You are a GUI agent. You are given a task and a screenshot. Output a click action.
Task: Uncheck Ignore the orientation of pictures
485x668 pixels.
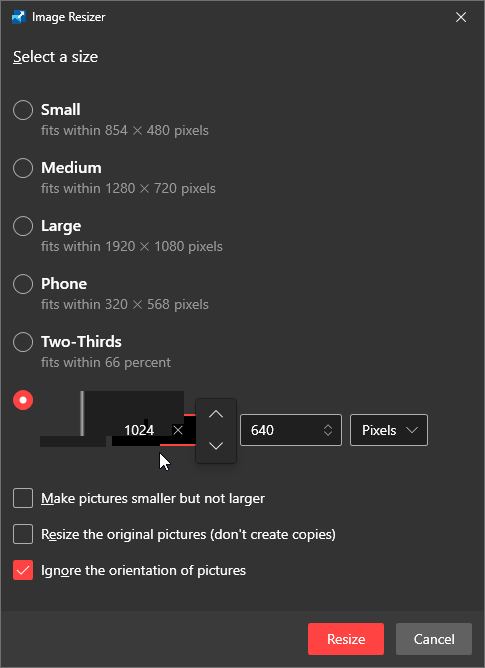(x=23, y=570)
